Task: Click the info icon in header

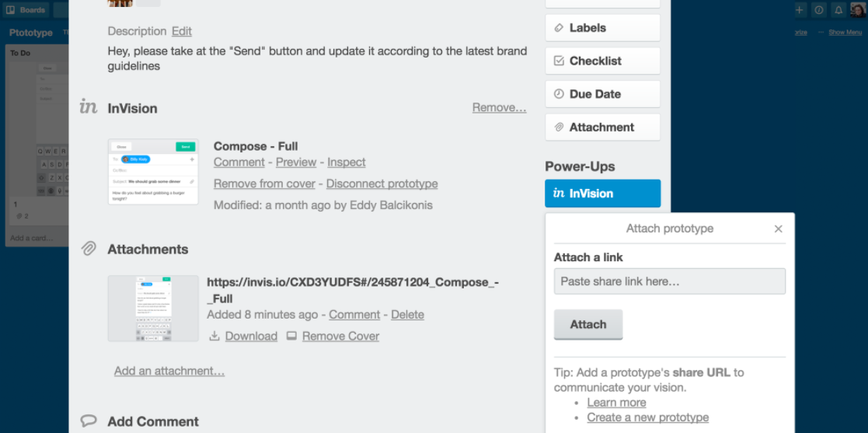Action: (x=819, y=10)
